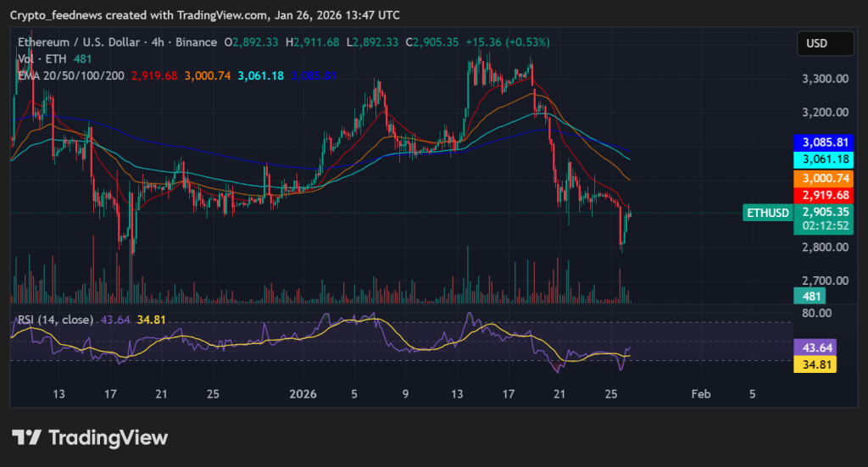
Task: Click the 4h interval label
Action: coord(158,42)
